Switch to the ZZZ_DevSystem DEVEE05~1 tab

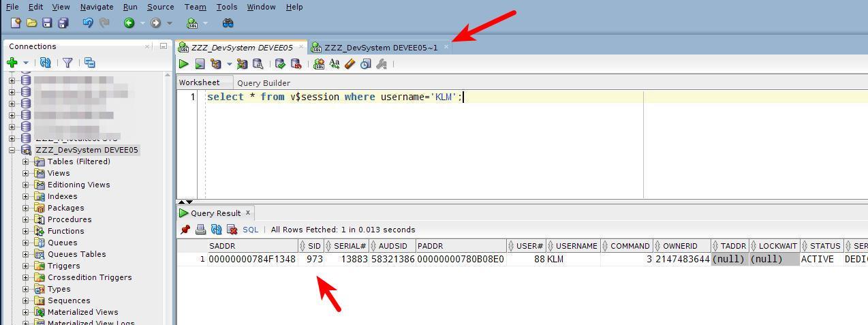381,48
